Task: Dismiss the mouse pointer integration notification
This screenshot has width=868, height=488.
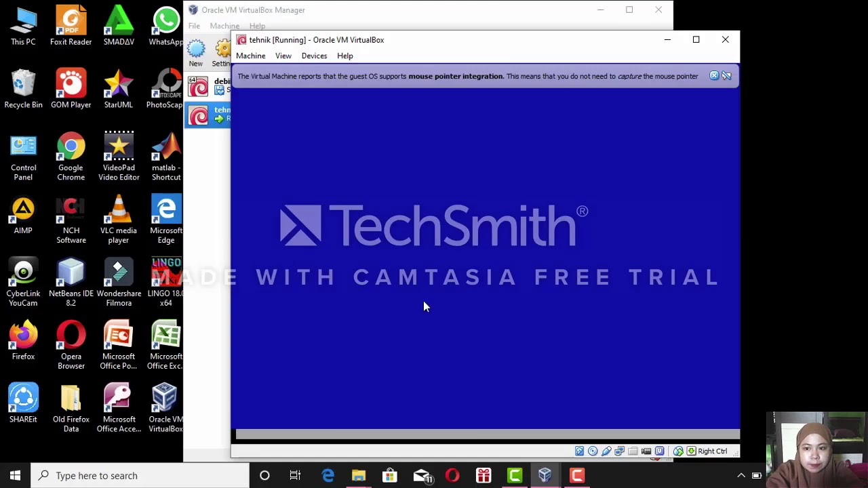Action: click(714, 76)
